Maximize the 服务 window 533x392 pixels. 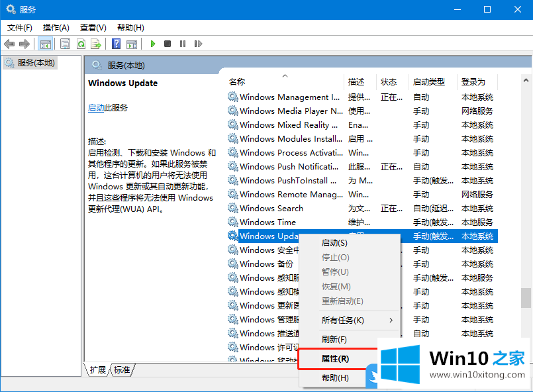(487, 9)
